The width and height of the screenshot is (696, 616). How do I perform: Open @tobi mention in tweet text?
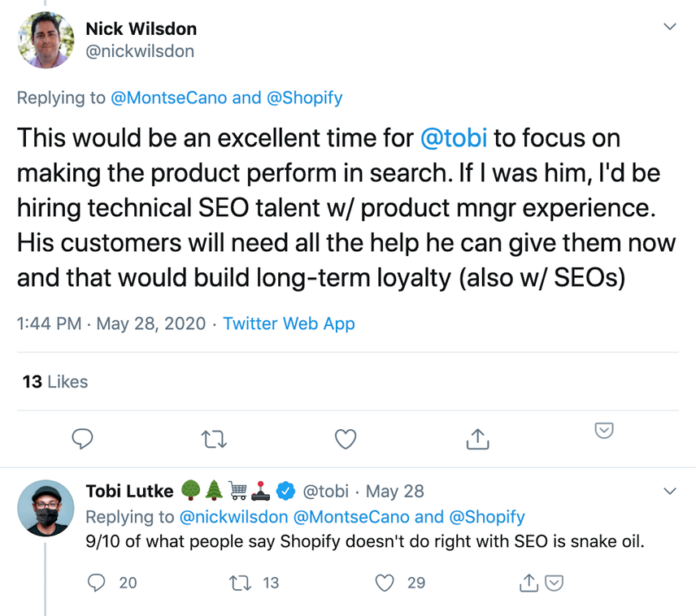click(x=454, y=137)
